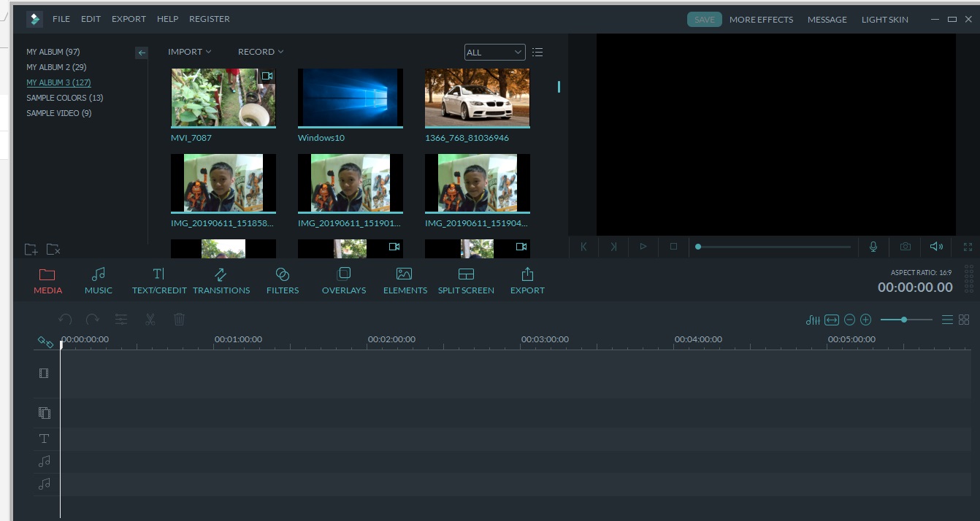Select the IMG_20190611_151904 thumbnail
Image resolution: width=980 pixels, height=521 pixels.
[478, 183]
